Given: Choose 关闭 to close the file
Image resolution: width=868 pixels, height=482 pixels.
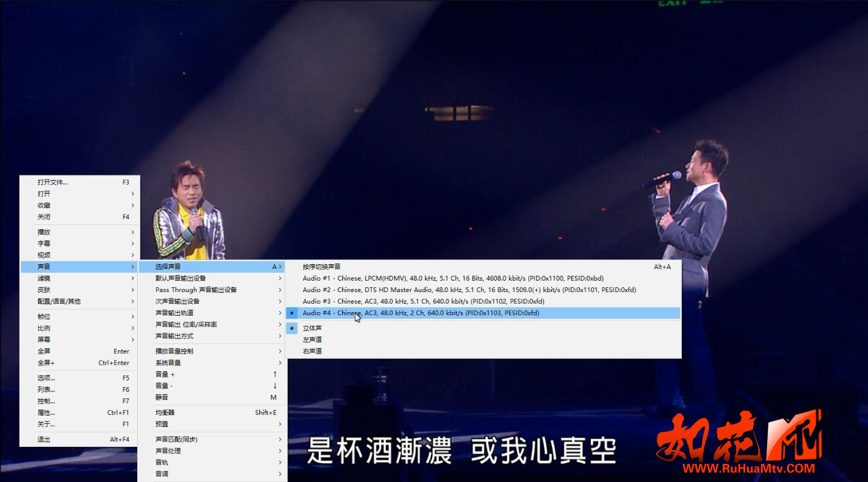Looking at the screenshot, I should click(x=79, y=217).
